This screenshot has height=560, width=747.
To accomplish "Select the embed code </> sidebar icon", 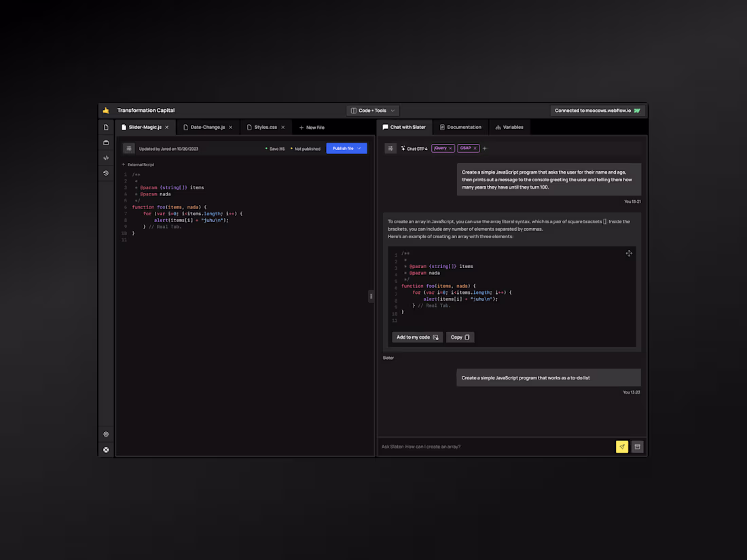I will pos(106,157).
